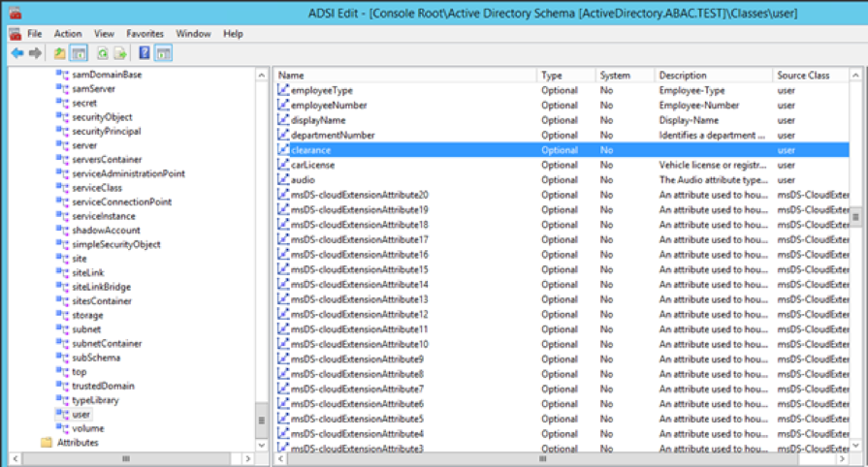Click icon beside msDS-cloudExtensionAttribute7
Screen dimensions: 868x467
pos(283,389)
